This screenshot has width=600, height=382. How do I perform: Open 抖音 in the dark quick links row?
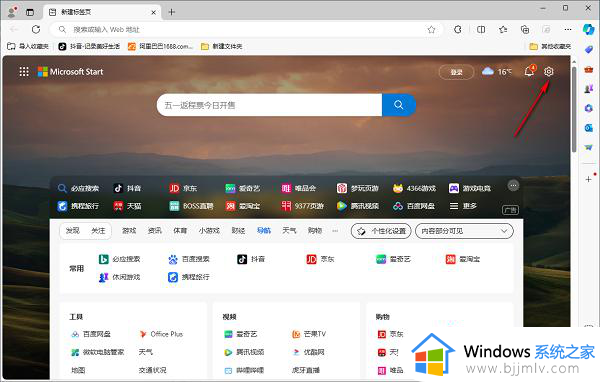coord(127,188)
